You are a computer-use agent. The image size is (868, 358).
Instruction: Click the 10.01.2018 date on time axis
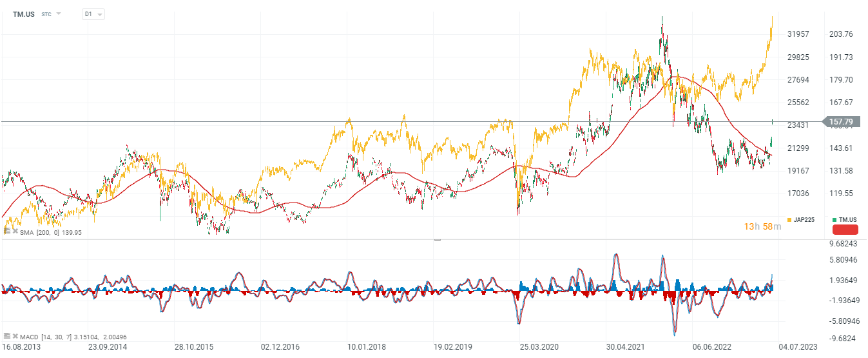[x=367, y=347]
